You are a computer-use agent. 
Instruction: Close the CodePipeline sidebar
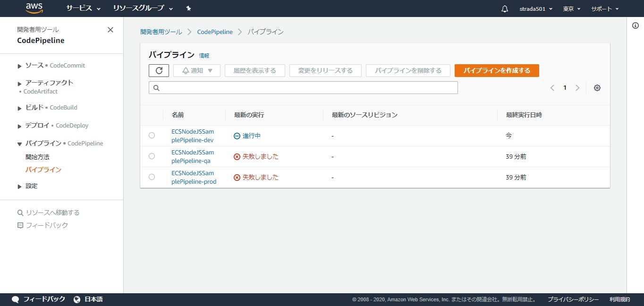[x=110, y=29]
